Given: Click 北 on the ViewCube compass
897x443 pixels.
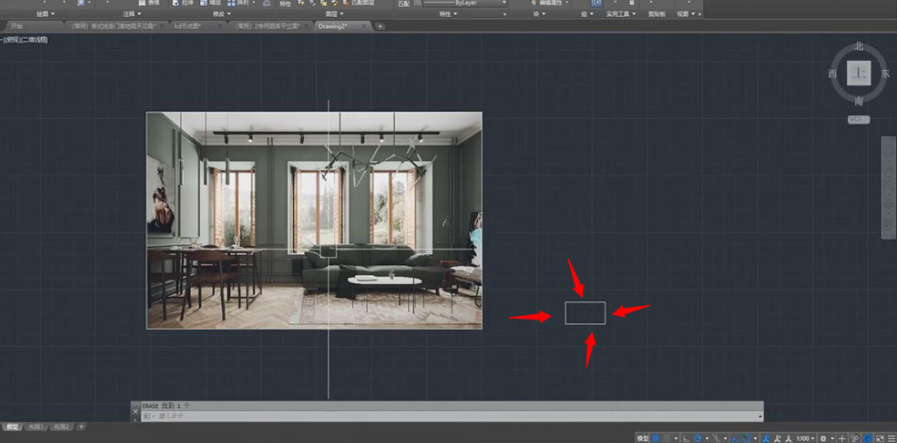Looking at the screenshot, I should pyautogui.click(x=859, y=47).
